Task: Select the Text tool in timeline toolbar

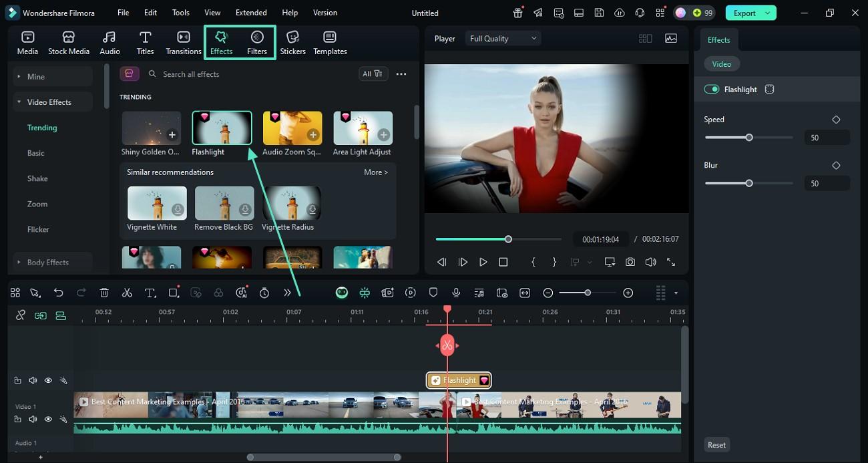Action: 150,293
